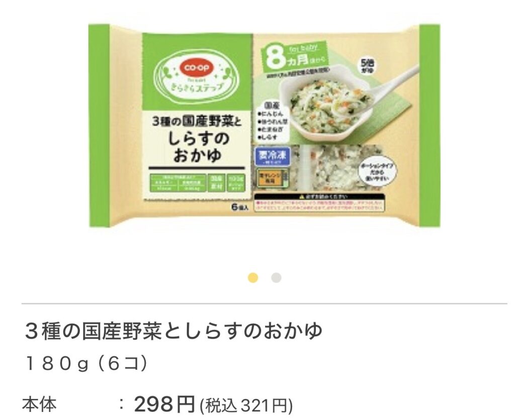Open product title 3種の国産野菜としらすのおかゆ
This screenshot has width=515, height=420.
coord(174,331)
